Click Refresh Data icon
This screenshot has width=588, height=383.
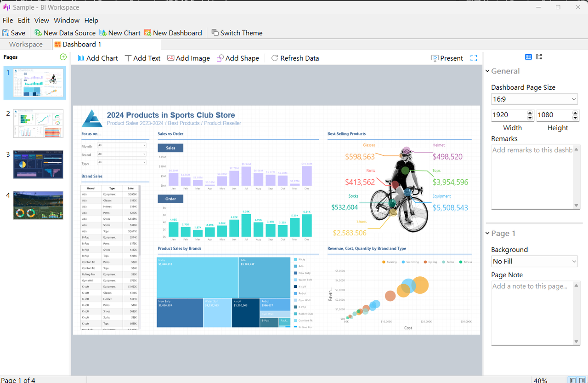point(275,58)
